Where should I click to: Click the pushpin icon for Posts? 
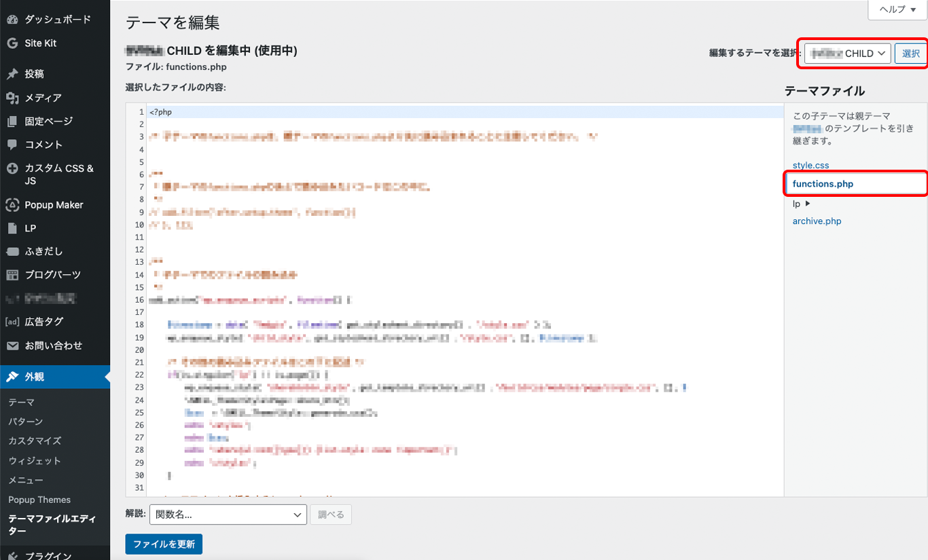pyautogui.click(x=12, y=74)
